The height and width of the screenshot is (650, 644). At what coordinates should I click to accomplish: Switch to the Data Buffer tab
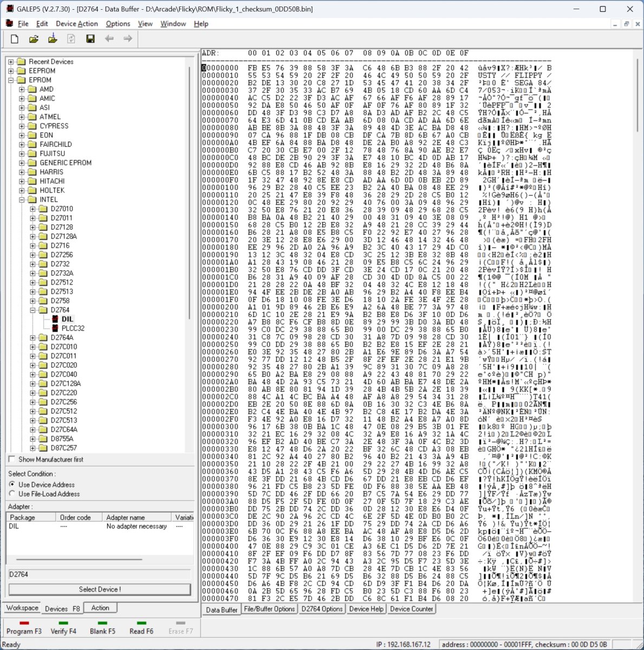(x=222, y=609)
